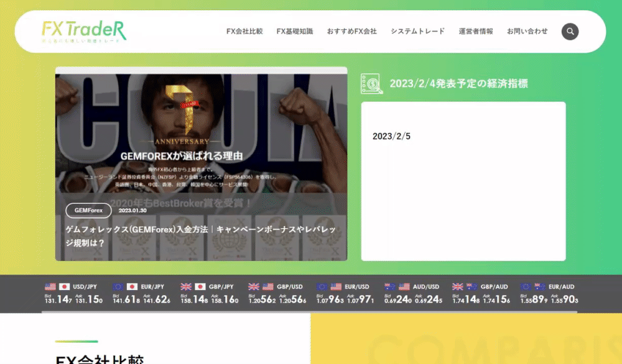Select the GBP/USD rate ticker
This screenshot has width=622, height=364.
tap(277, 293)
